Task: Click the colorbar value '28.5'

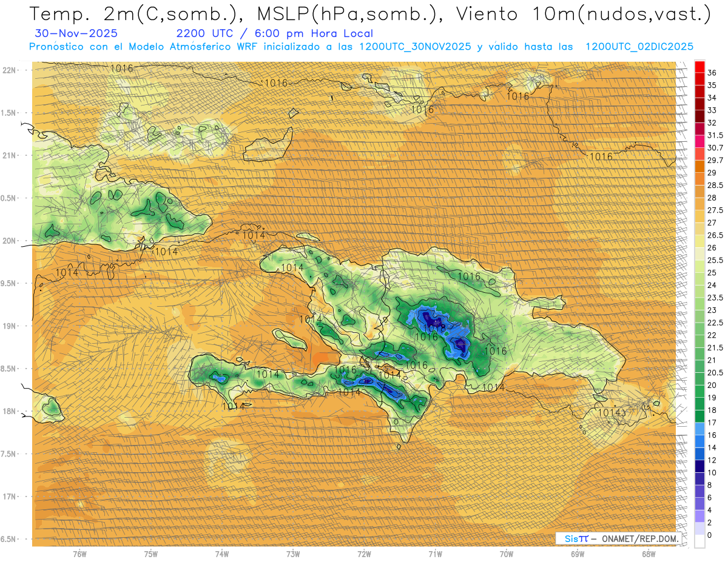Action: click(x=715, y=185)
